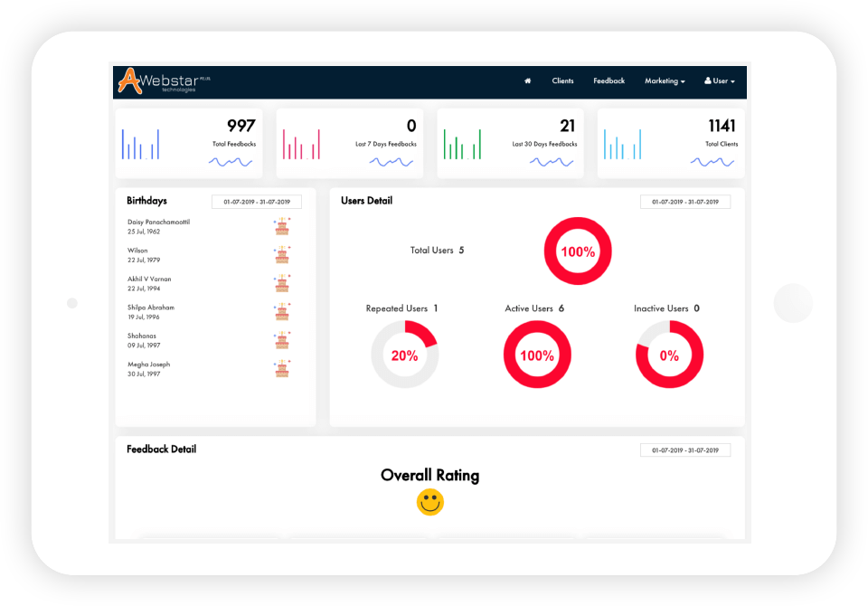
Task: Click the smiley face under Overall Rating
Action: click(429, 502)
